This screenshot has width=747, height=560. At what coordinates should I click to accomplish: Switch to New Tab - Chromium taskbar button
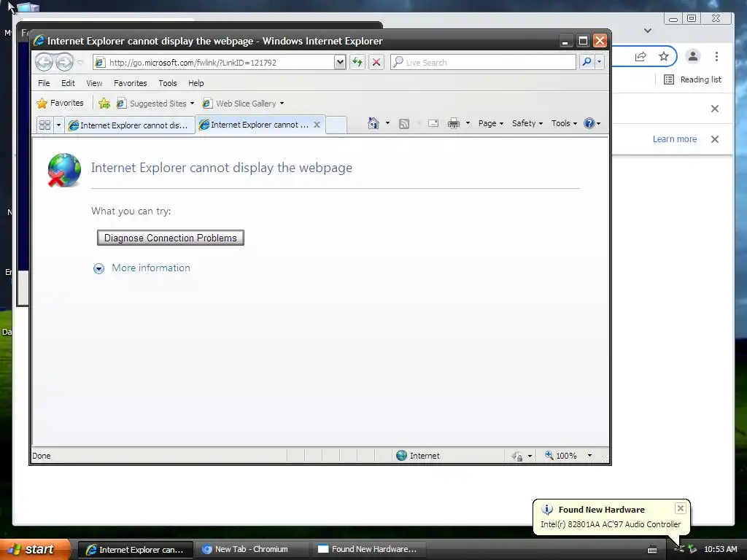251,550
